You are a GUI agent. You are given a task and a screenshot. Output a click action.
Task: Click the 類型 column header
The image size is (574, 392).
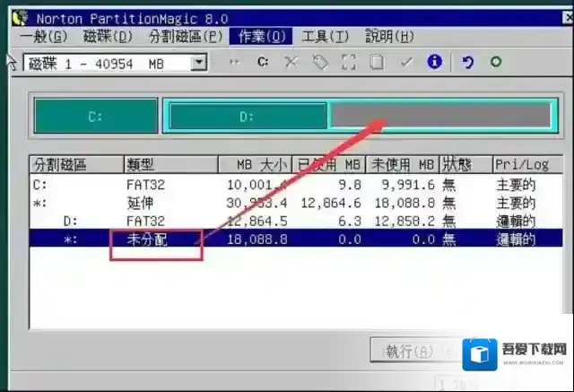tap(171, 165)
